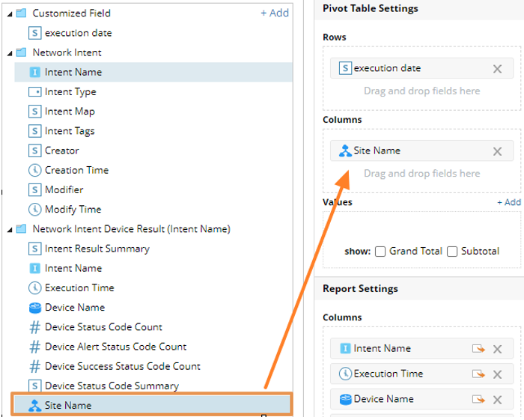
Task: Click the export arrow icon beside Intent Name
Action: point(478,349)
